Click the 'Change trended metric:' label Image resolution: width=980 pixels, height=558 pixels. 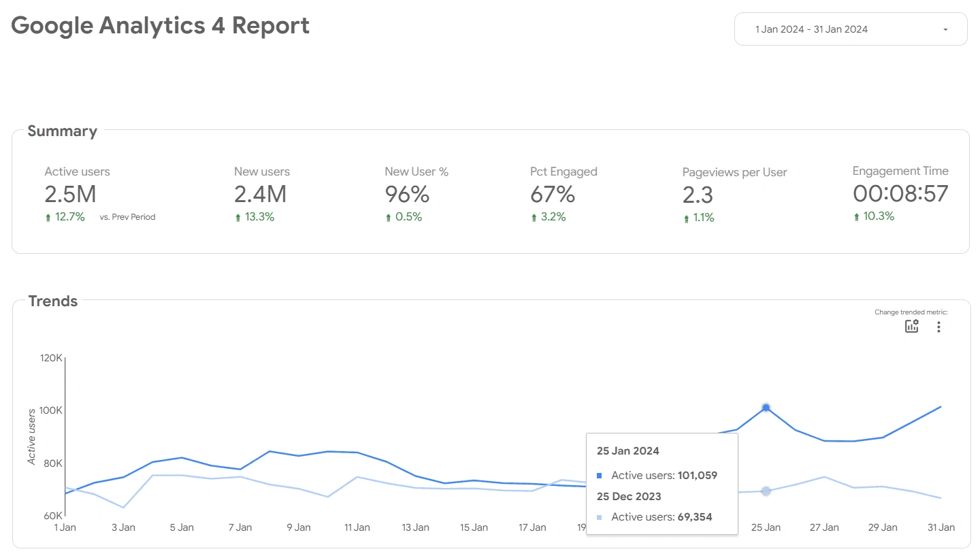(x=911, y=312)
